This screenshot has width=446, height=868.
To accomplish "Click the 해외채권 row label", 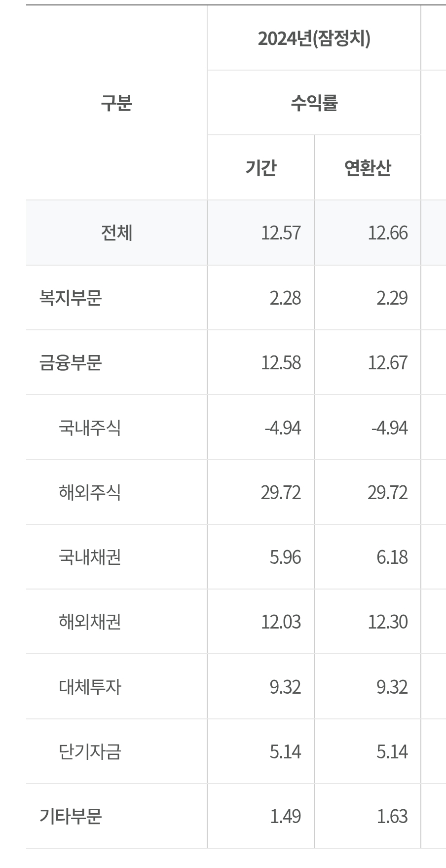I will coord(89,622).
